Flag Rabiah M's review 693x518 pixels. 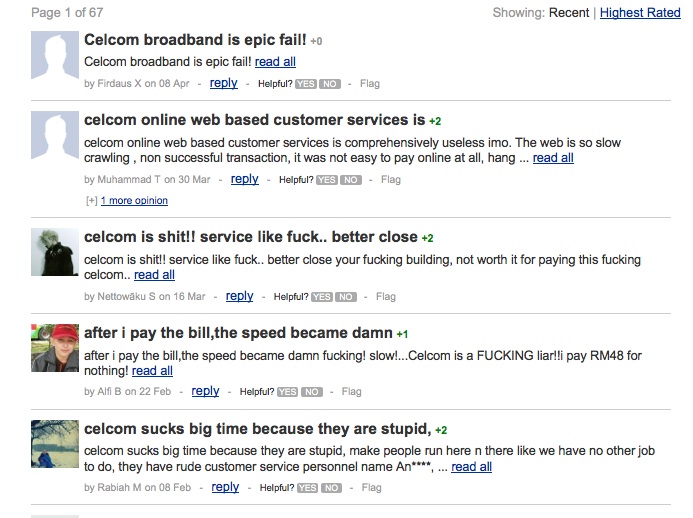click(x=371, y=488)
